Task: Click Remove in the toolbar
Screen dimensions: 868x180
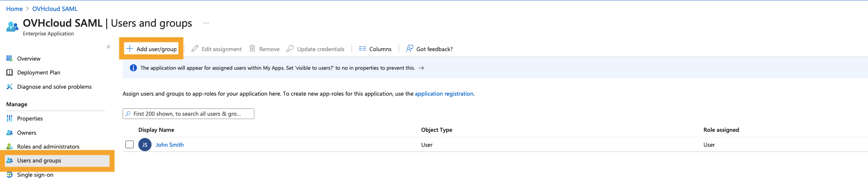Action: point(265,49)
